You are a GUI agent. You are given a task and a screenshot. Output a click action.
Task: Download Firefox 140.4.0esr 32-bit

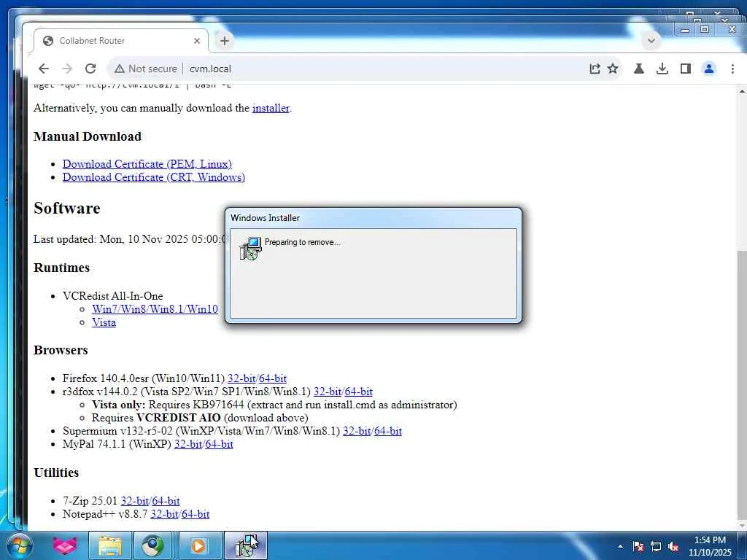click(241, 378)
